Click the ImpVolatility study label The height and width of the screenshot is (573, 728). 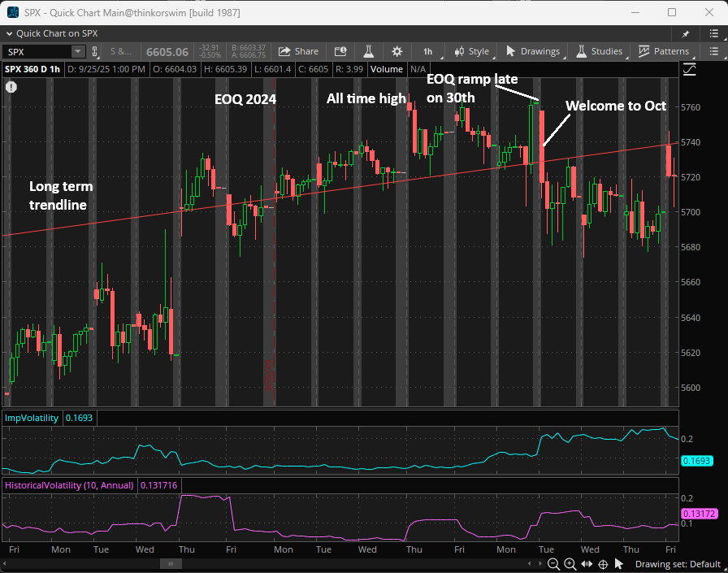coord(32,418)
